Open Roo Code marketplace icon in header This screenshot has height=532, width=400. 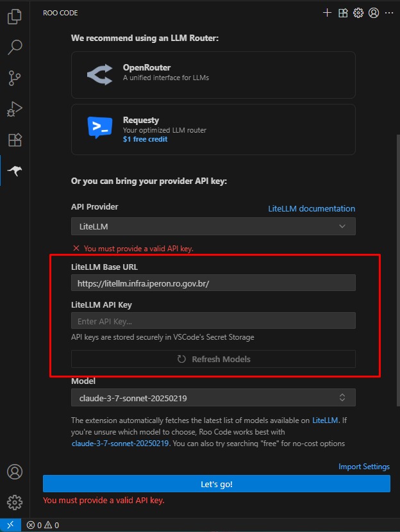[x=343, y=12]
